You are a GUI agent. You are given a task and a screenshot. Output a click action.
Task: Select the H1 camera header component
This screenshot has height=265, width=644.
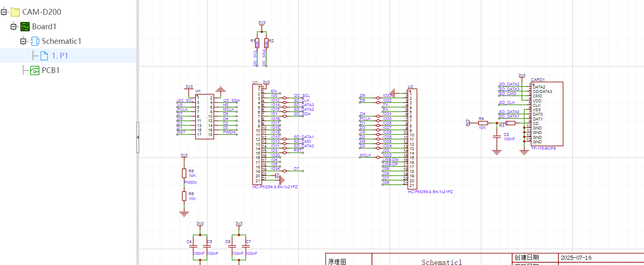point(205,116)
